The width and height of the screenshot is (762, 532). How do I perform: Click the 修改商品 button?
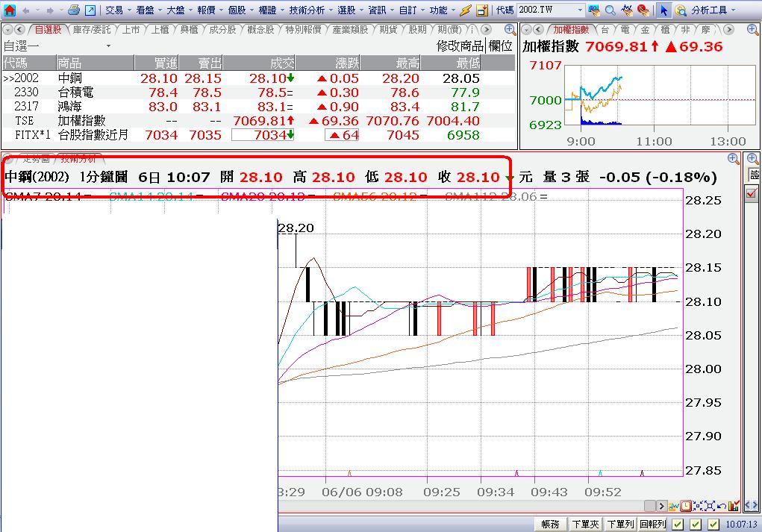(x=460, y=46)
